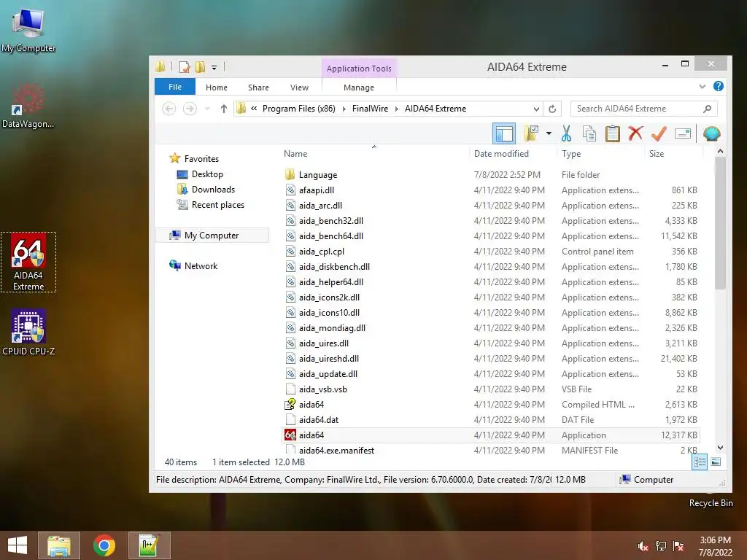Click the Properties quick access icon

tap(185, 67)
